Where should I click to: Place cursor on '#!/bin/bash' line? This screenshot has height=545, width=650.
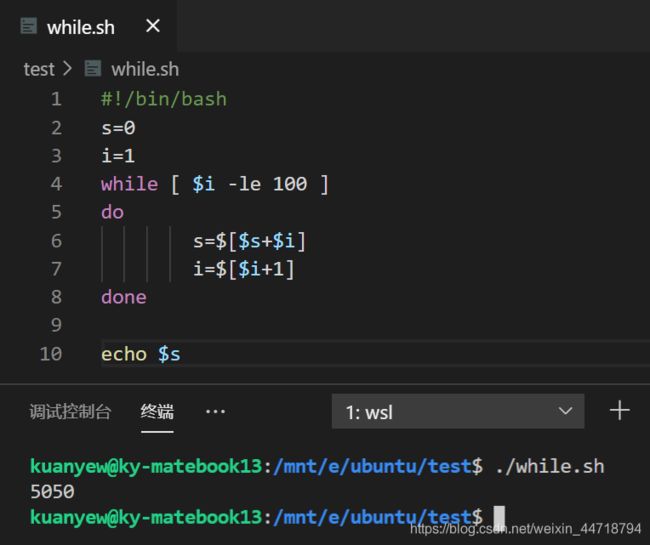[x=164, y=99]
